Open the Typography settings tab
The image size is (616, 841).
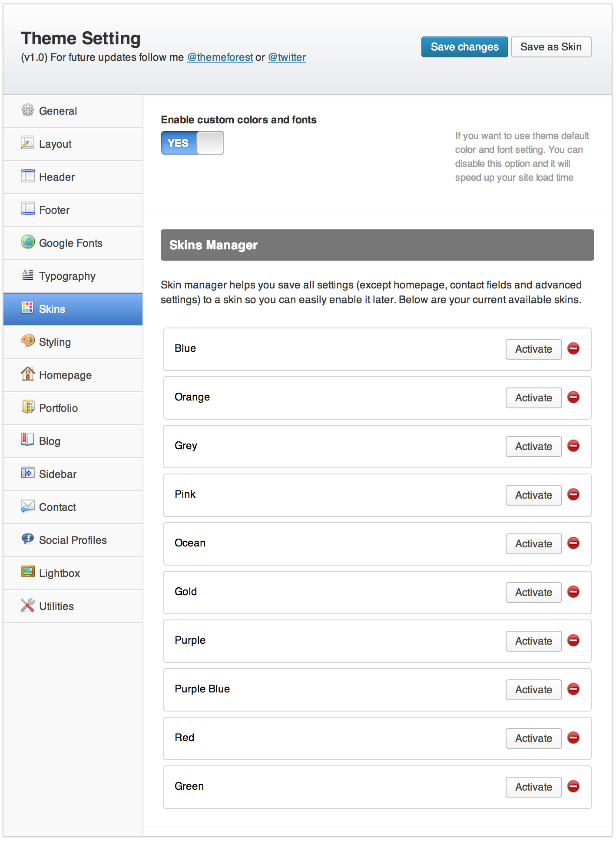pyautogui.click(x=67, y=276)
